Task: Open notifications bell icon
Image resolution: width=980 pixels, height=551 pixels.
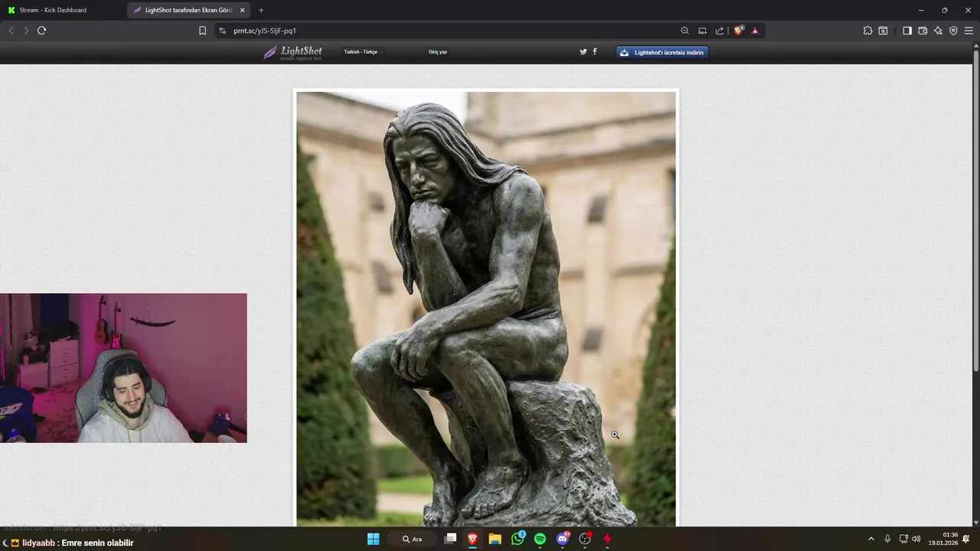Action: point(966,539)
